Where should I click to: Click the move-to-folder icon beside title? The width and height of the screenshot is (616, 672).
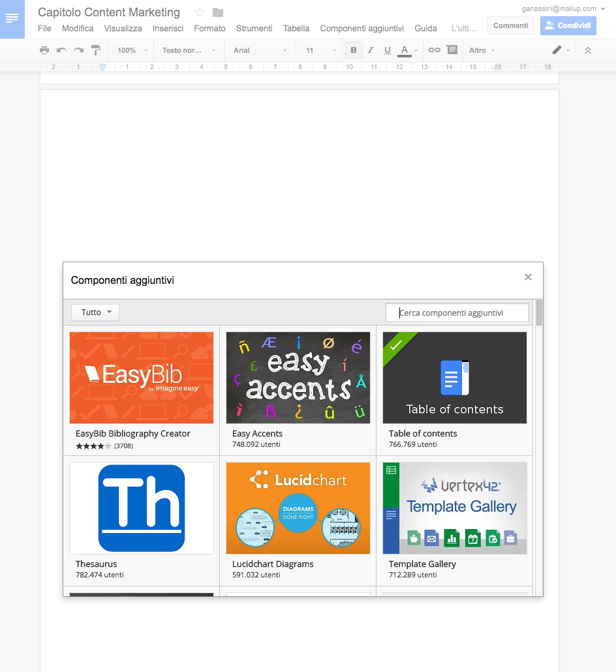click(x=218, y=12)
